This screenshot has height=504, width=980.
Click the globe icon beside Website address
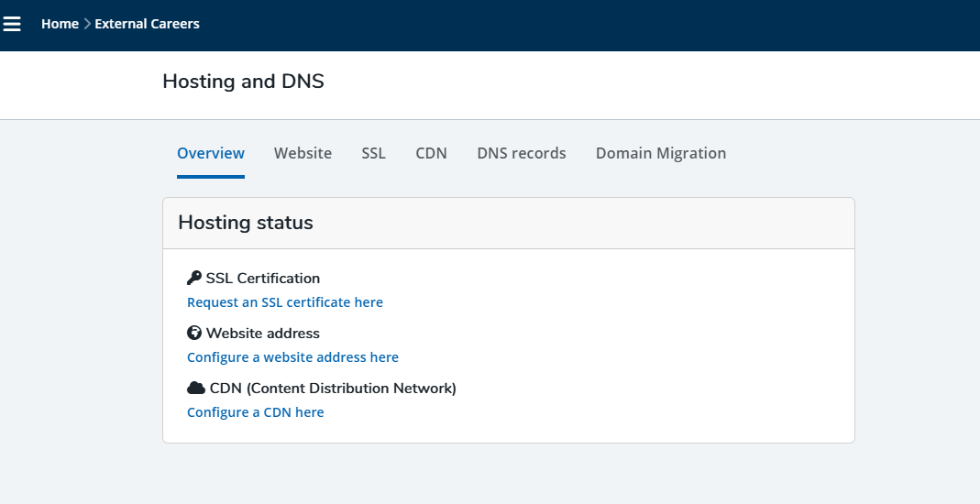pyautogui.click(x=194, y=333)
